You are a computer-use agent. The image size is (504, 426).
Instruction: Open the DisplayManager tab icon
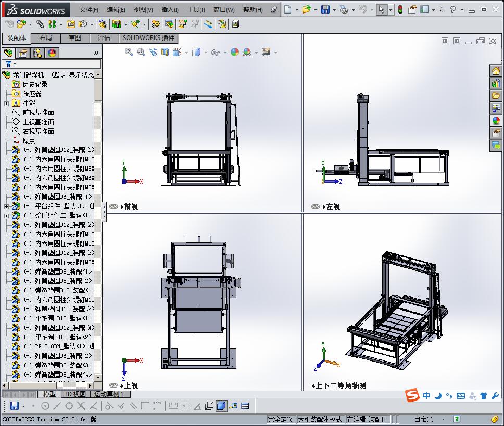52,53
